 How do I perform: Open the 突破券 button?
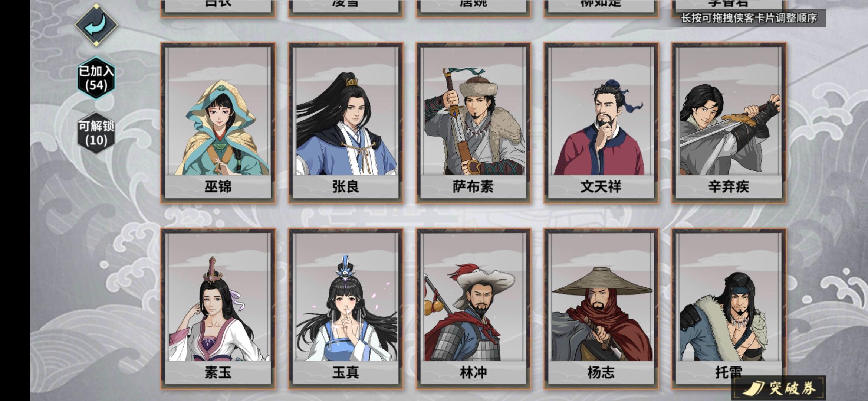[780, 388]
